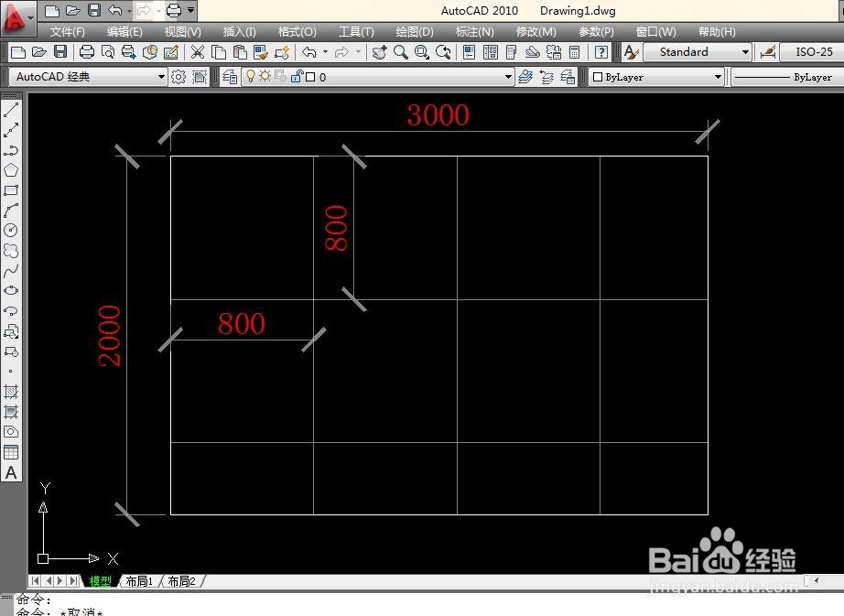Select the Multiline Text A tool
Viewport: 844px width, 616px height.
[x=11, y=473]
